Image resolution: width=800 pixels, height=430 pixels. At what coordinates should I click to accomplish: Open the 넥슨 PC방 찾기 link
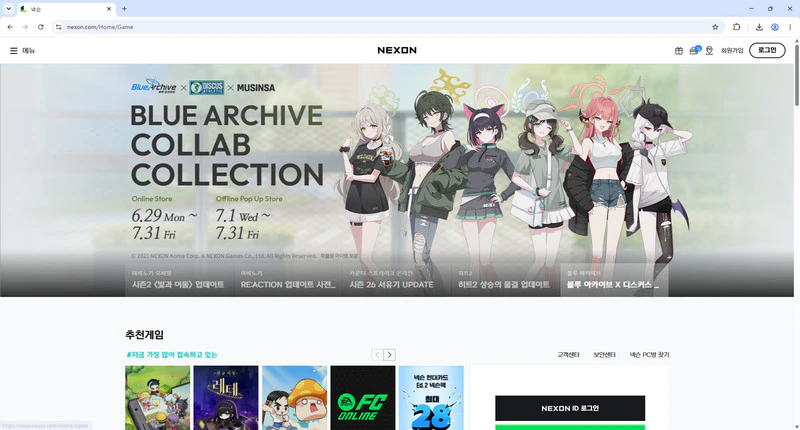649,355
